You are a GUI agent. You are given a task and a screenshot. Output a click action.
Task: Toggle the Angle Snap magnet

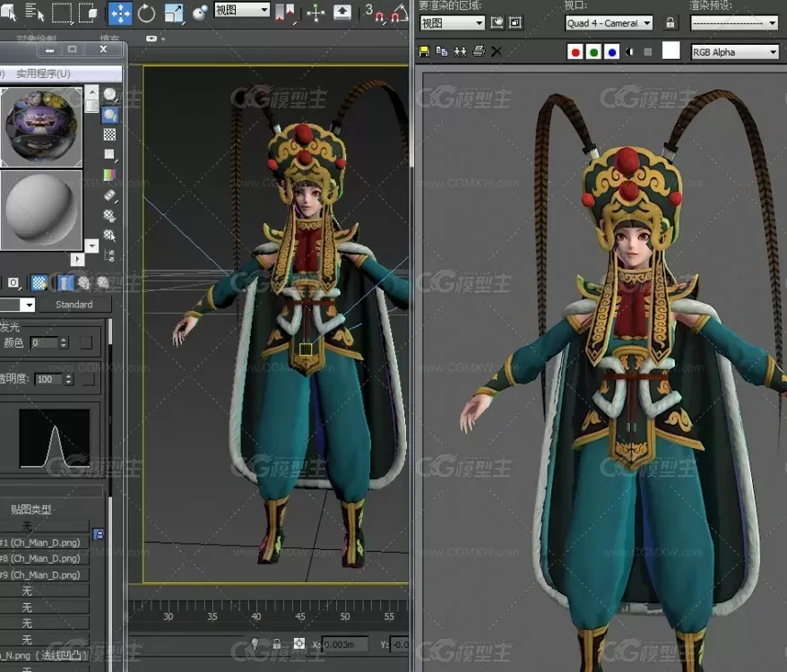point(399,13)
